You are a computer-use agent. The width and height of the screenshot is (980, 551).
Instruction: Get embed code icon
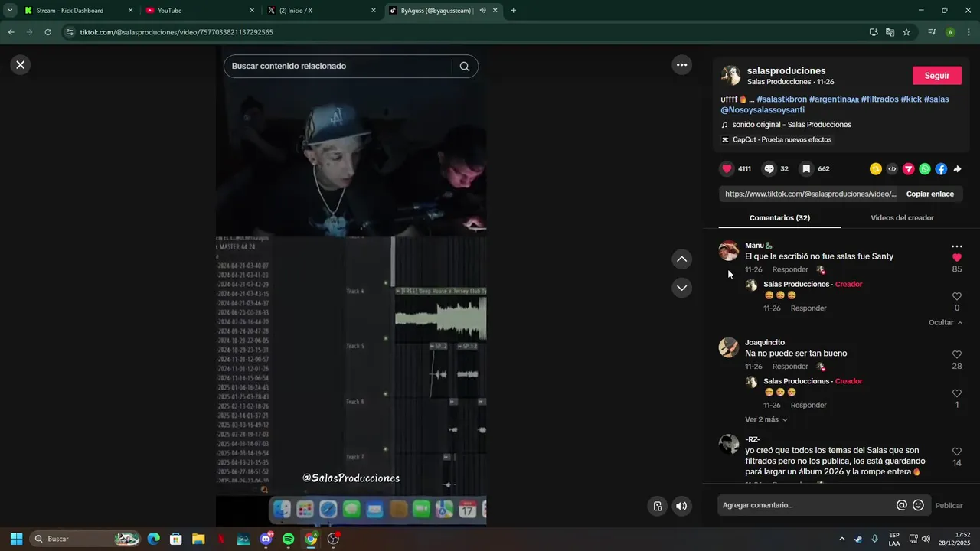click(892, 169)
